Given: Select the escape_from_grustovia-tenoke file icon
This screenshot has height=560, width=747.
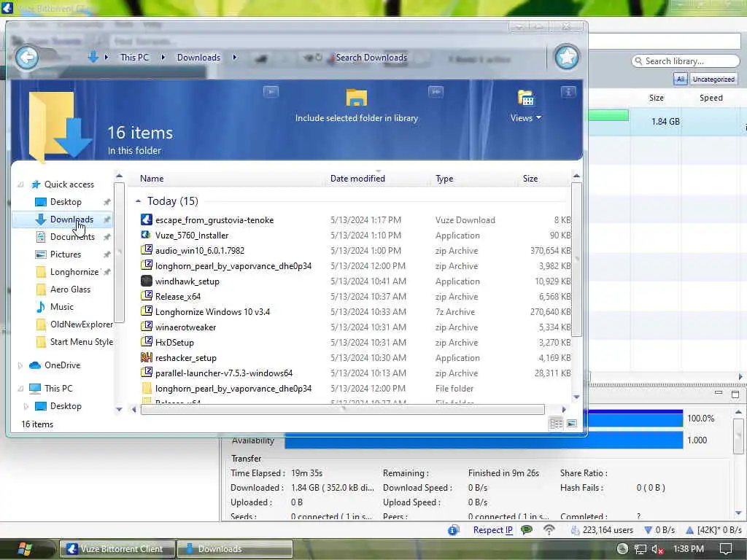Looking at the screenshot, I should 146,219.
